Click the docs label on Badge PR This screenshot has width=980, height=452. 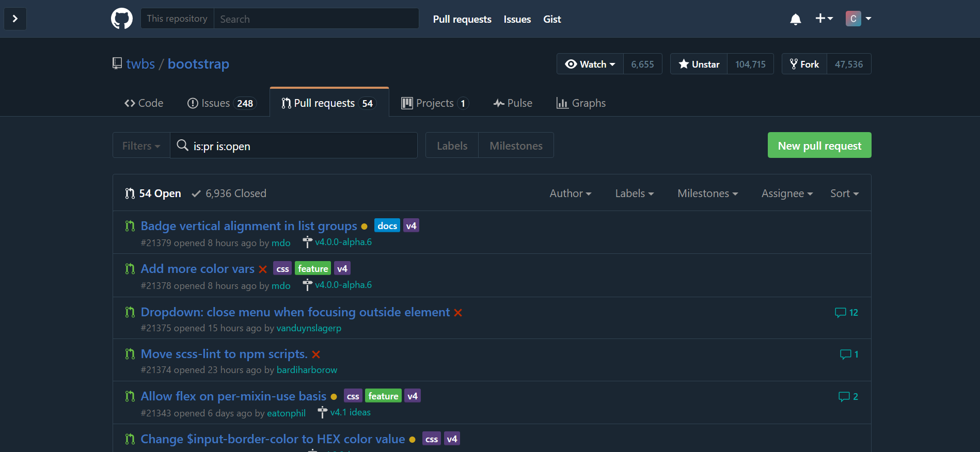(x=387, y=225)
